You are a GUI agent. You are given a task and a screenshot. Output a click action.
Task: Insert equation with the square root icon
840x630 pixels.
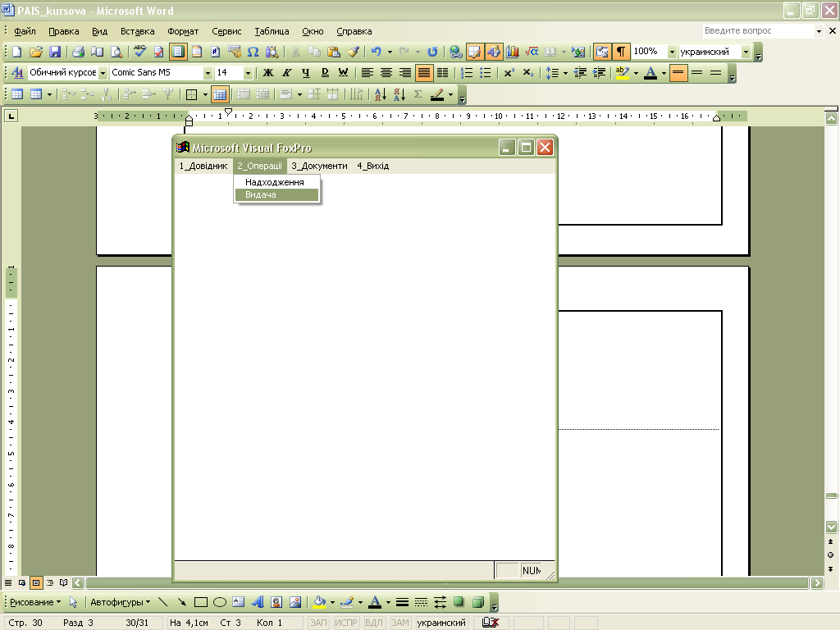tap(532, 52)
